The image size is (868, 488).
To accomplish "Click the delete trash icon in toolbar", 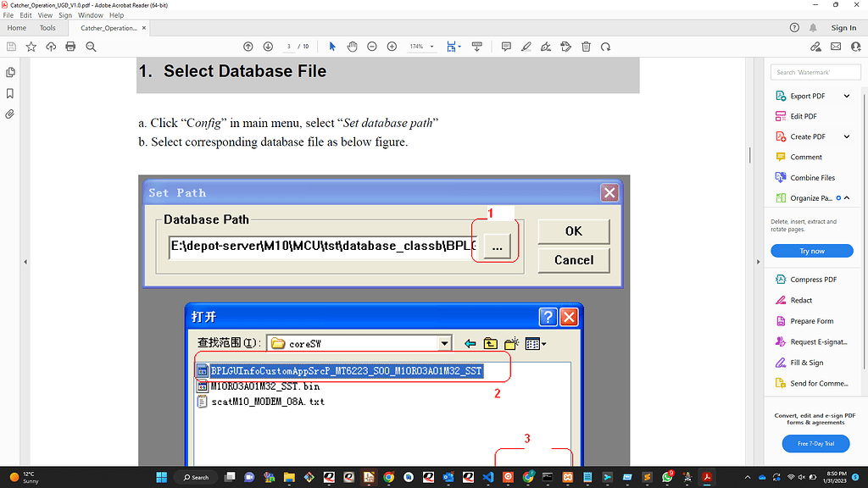I will 586,47.
